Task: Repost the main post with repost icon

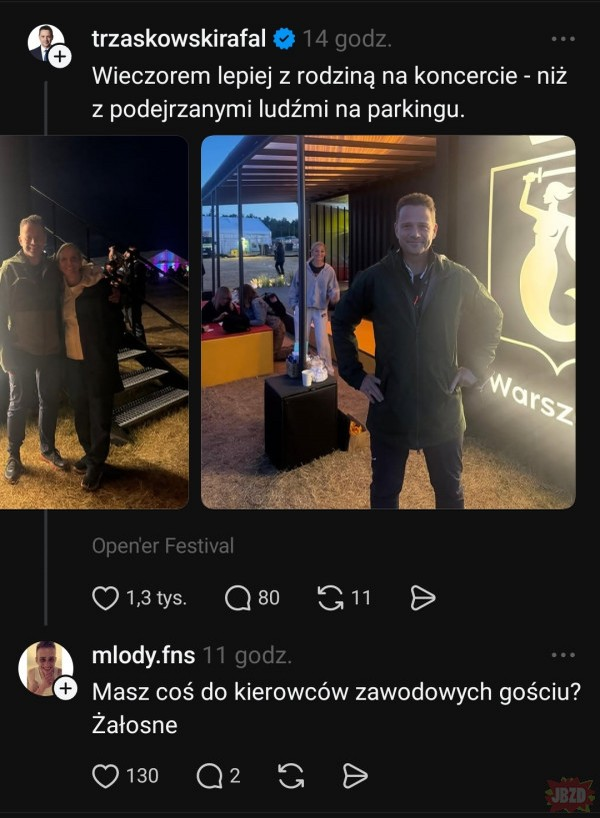Action: 331,598
